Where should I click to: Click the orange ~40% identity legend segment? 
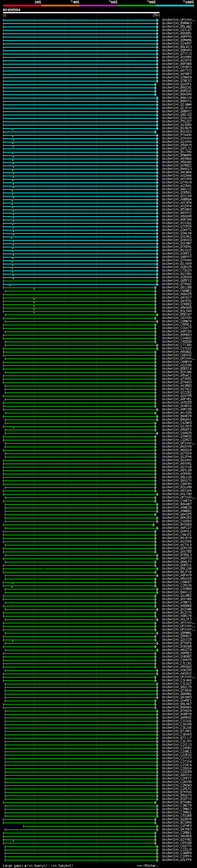pyautogui.click(x=60, y=6)
